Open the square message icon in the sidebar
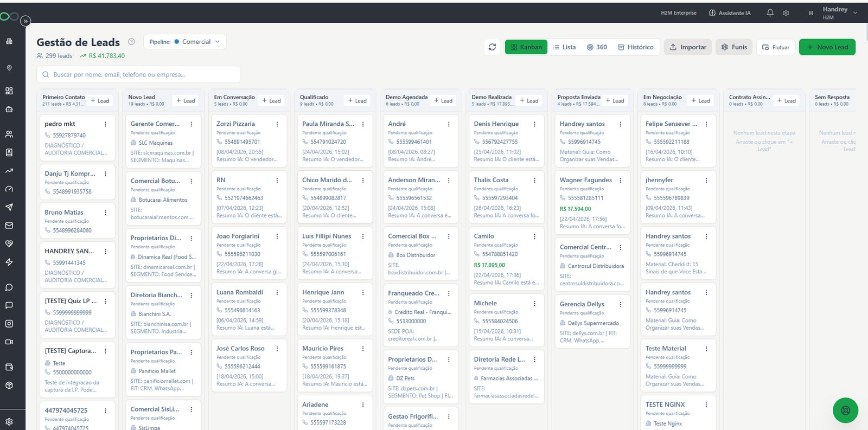Image resolution: width=868 pixels, height=430 pixels. 9,305
